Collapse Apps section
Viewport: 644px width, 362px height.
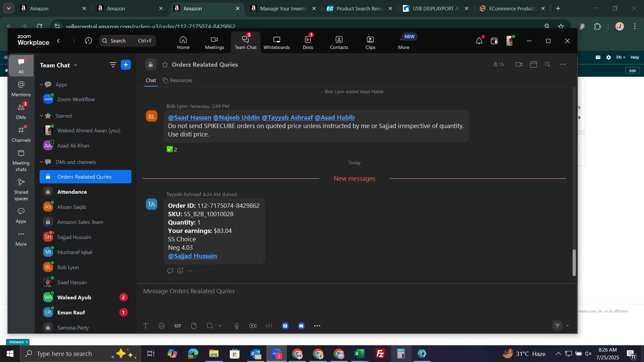click(x=41, y=85)
